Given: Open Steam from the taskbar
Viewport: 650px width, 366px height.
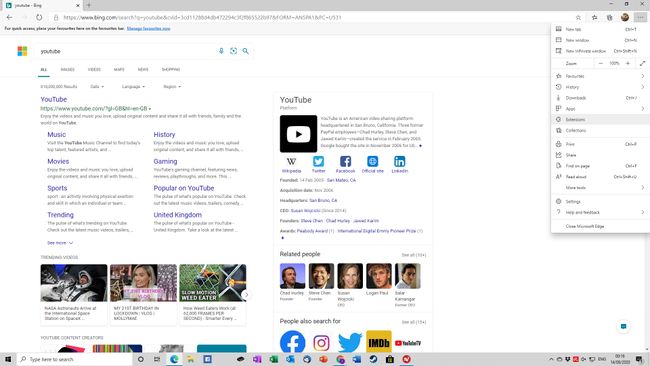Looking at the screenshot, I should pos(373,359).
